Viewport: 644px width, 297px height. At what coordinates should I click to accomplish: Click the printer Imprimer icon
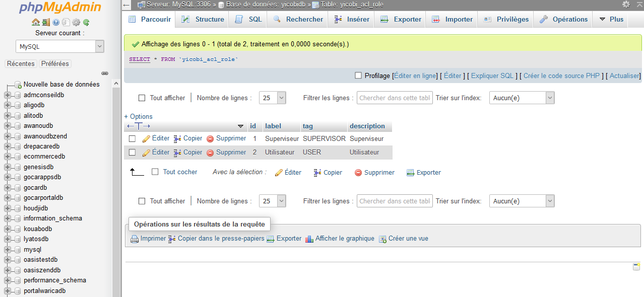[135, 239]
